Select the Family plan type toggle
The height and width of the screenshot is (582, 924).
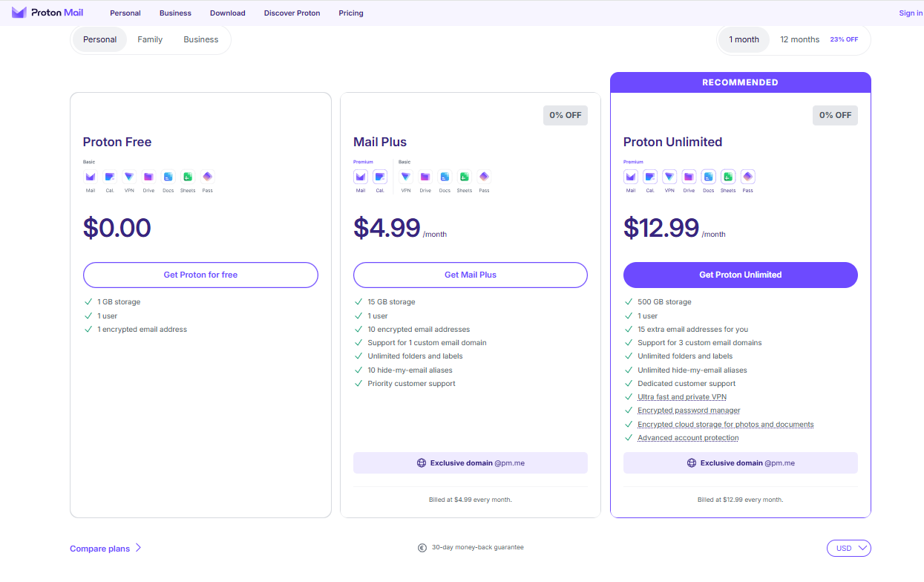coord(150,39)
